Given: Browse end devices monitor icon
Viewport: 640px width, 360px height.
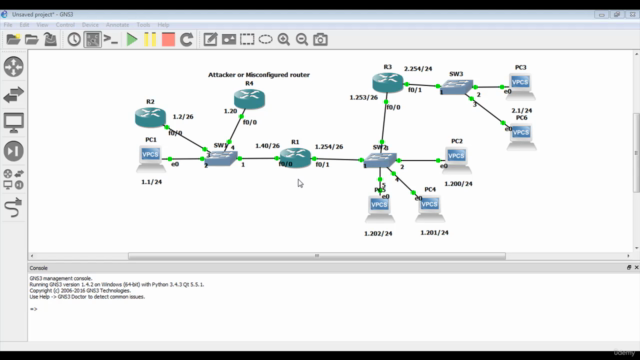Looking at the screenshot, I should tap(13, 123).
